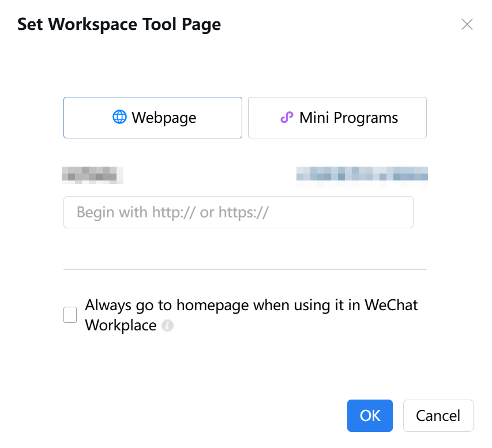Switch to the Mini Programs option
Screen dimensions: 492x448
337,118
